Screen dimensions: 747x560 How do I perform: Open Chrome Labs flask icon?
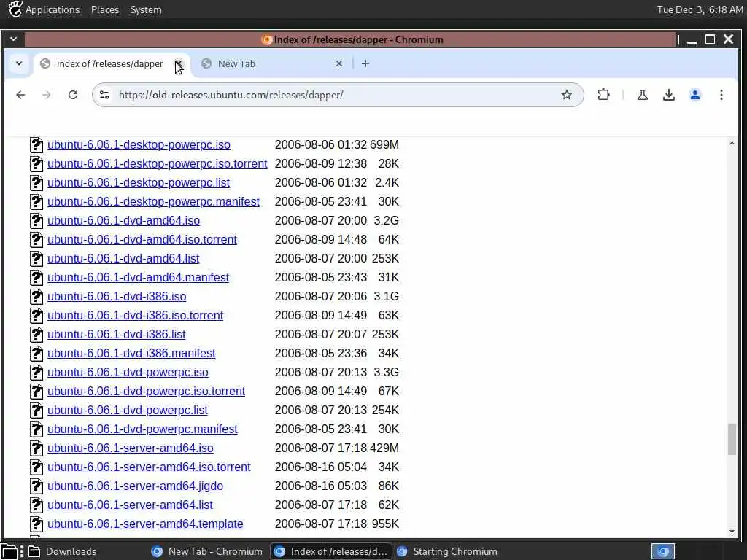point(642,95)
